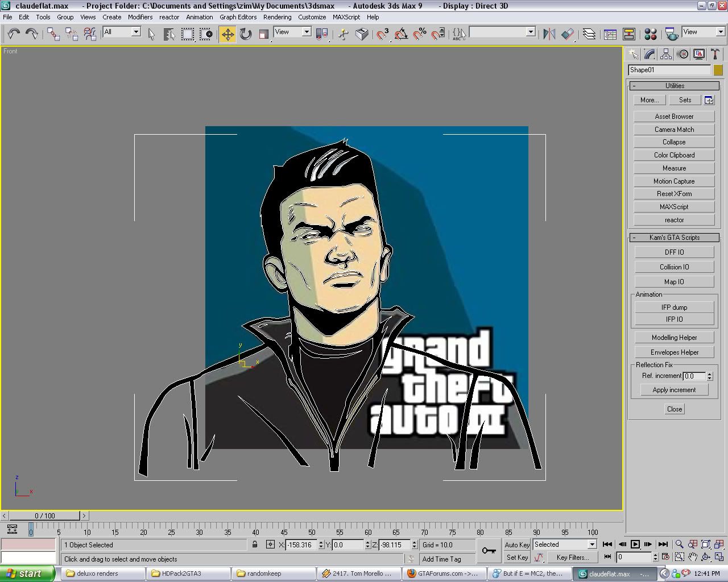
Task: Click the 0 / 100 time slider
Action: [45, 516]
